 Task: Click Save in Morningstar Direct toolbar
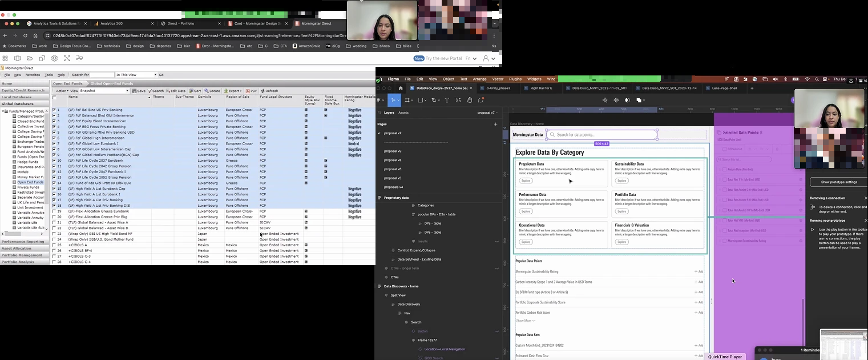(x=139, y=91)
